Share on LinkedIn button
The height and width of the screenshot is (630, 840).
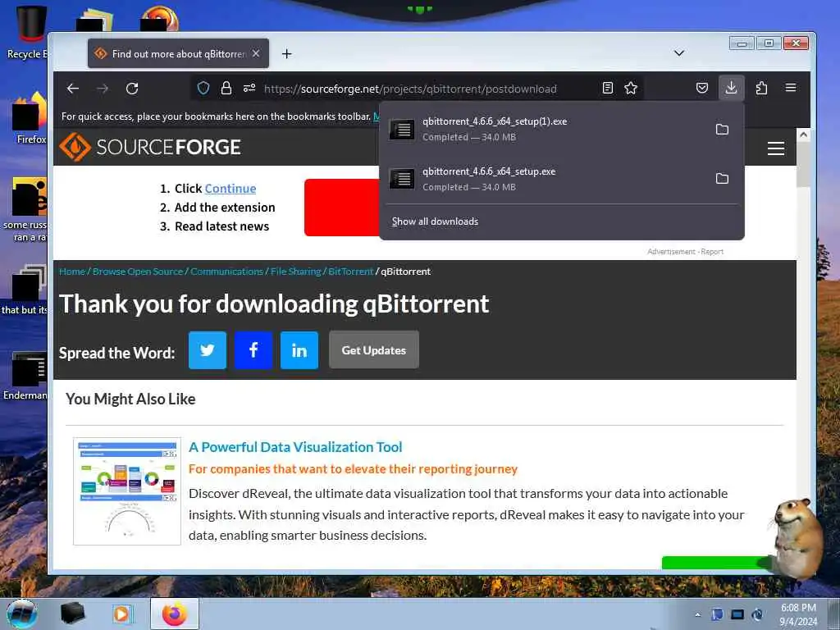tap(299, 350)
